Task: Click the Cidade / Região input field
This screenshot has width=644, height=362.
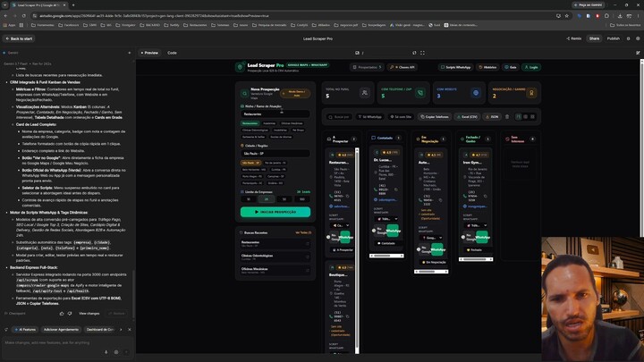Action: (275, 153)
